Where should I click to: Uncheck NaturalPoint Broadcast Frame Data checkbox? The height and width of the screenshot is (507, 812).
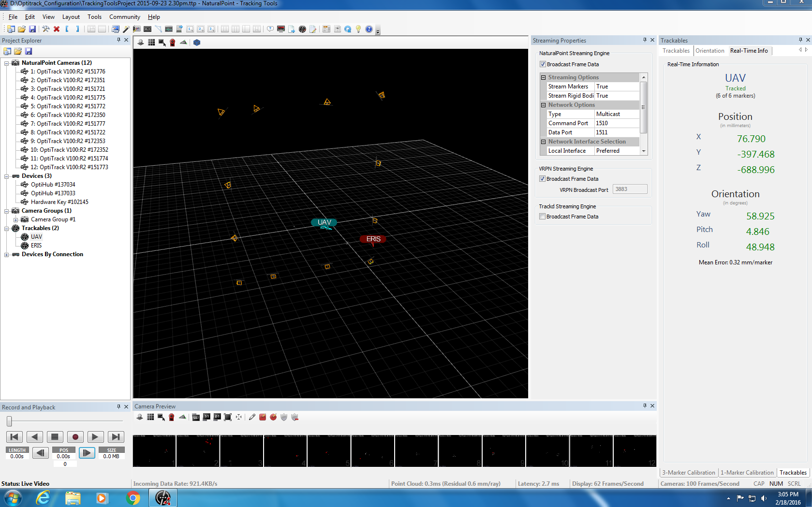pos(543,64)
